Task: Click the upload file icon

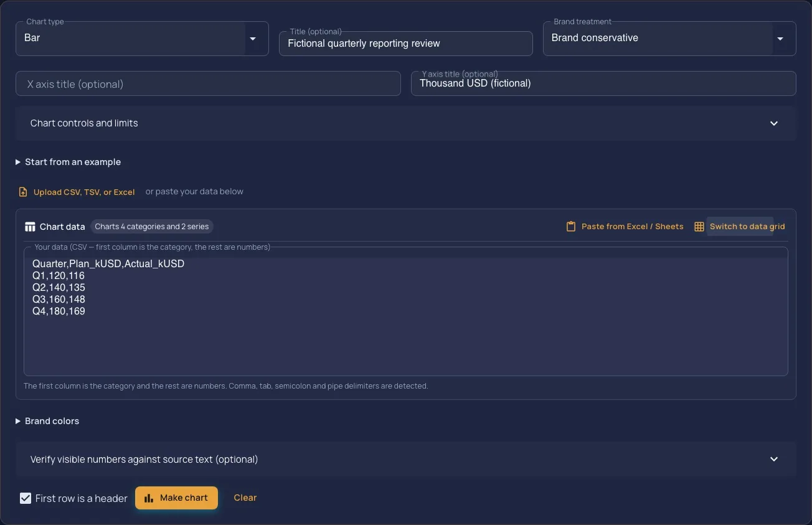Action: (23, 192)
